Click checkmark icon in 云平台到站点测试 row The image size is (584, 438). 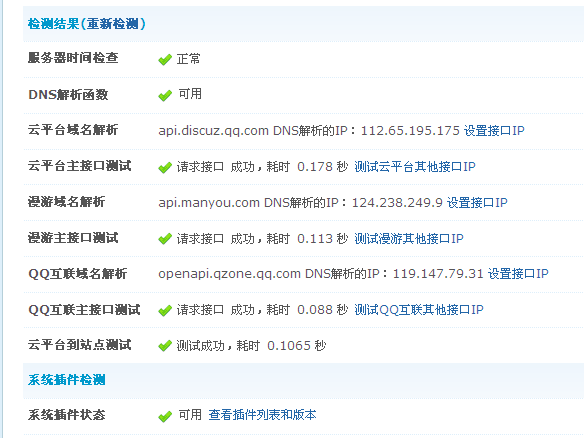point(165,346)
